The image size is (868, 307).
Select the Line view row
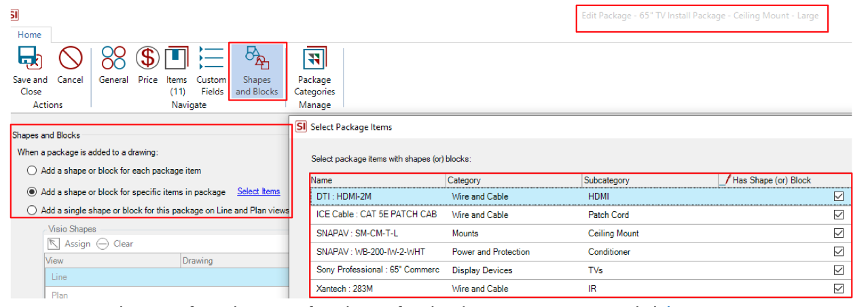(x=167, y=277)
